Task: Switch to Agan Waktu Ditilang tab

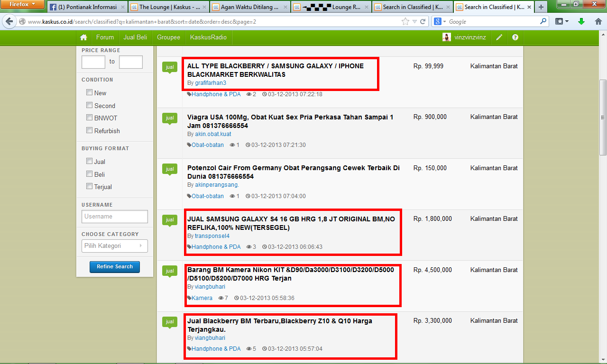Action: pyautogui.click(x=249, y=7)
